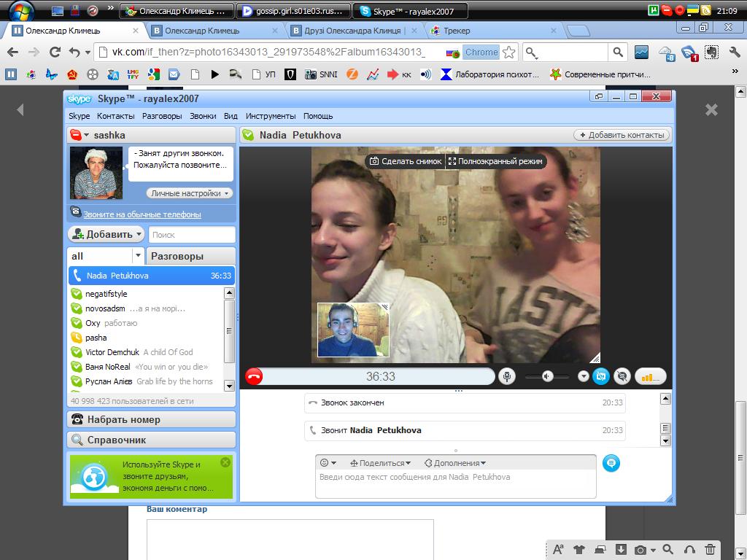Click the Windows Start orb

tap(22, 10)
